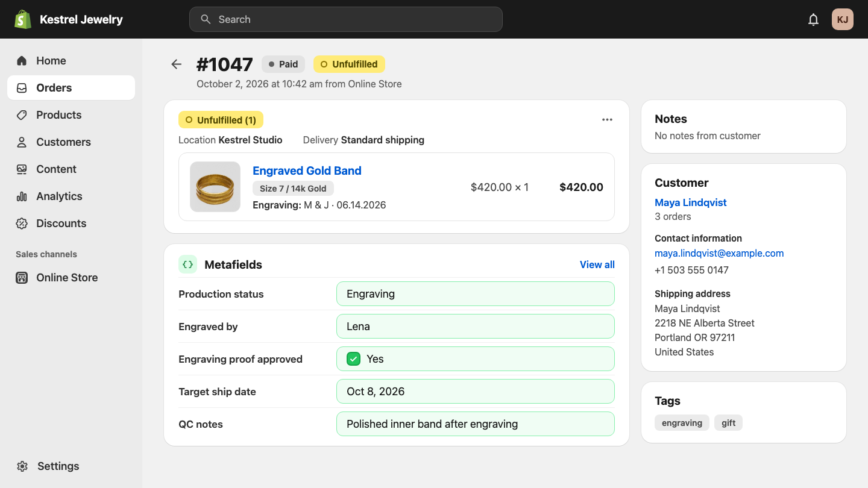Click the Size 7 / 14k Gold variant label
The image size is (868, 488).
(x=293, y=189)
